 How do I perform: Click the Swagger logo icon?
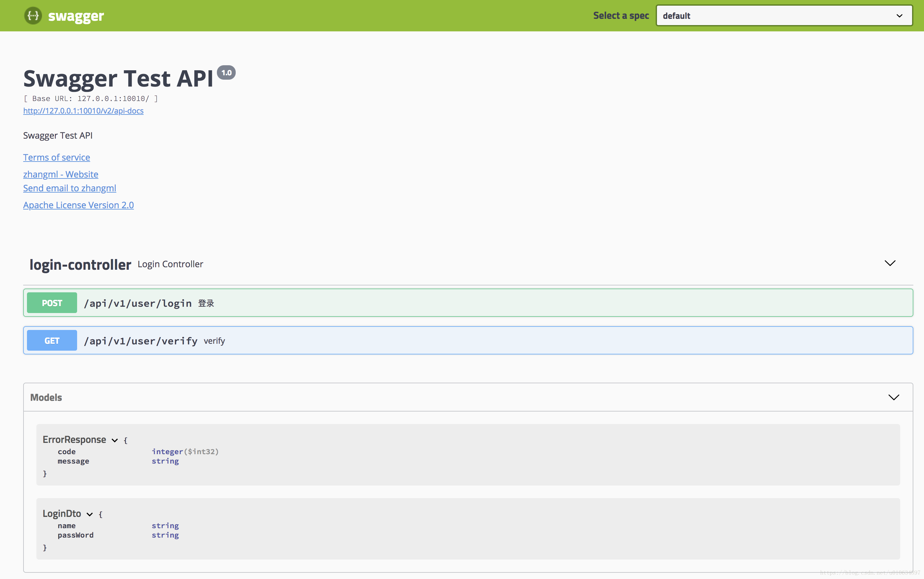click(x=33, y=16)
